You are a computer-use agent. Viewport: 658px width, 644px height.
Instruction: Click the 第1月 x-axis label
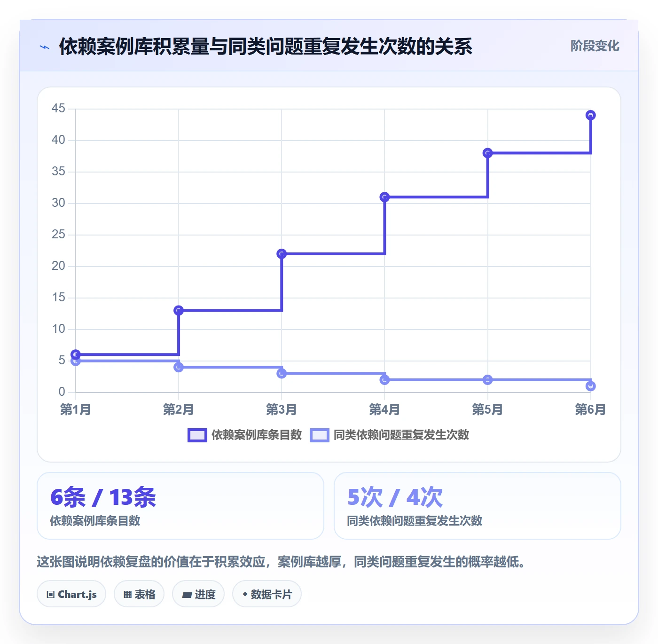[75, 409]
